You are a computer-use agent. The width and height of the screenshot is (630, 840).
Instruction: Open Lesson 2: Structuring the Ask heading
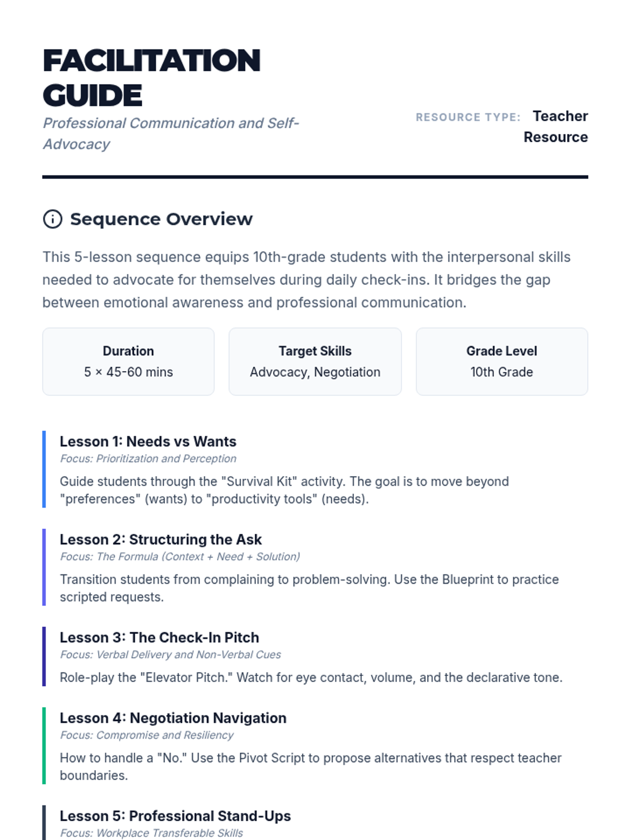161,539
